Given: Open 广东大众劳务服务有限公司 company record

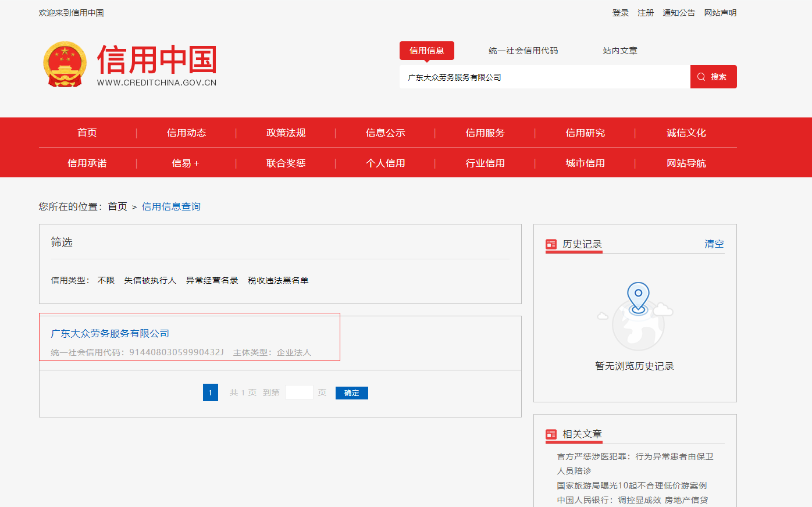Looking at the screenshot, I should point(110,333).
